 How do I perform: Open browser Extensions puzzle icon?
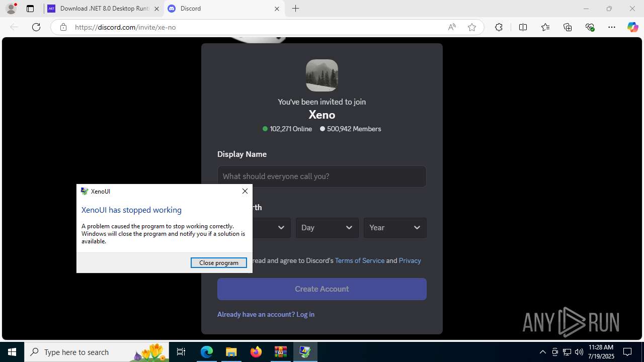coord(499,27)
